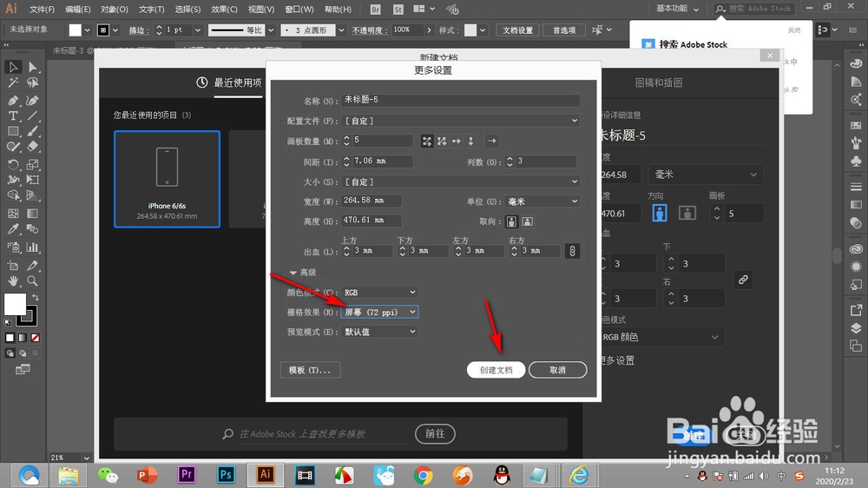Click the 文档设置 button

click(x=517, y=30)
